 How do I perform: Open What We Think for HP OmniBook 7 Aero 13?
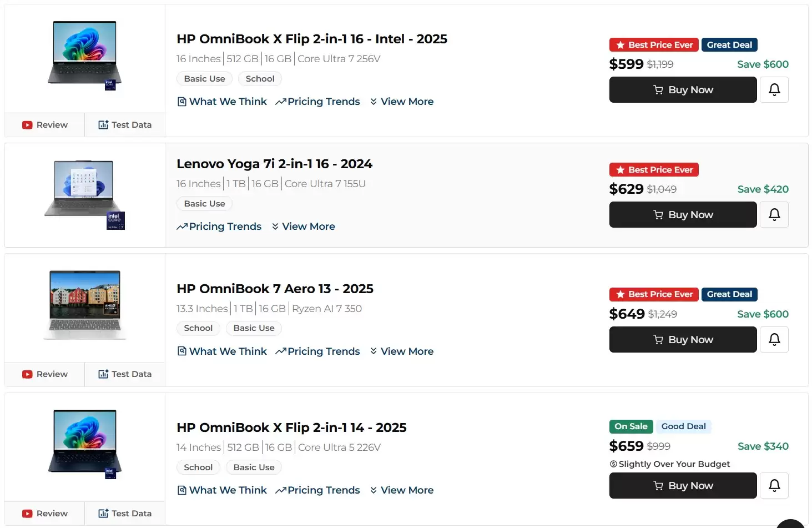pos(222,351)
